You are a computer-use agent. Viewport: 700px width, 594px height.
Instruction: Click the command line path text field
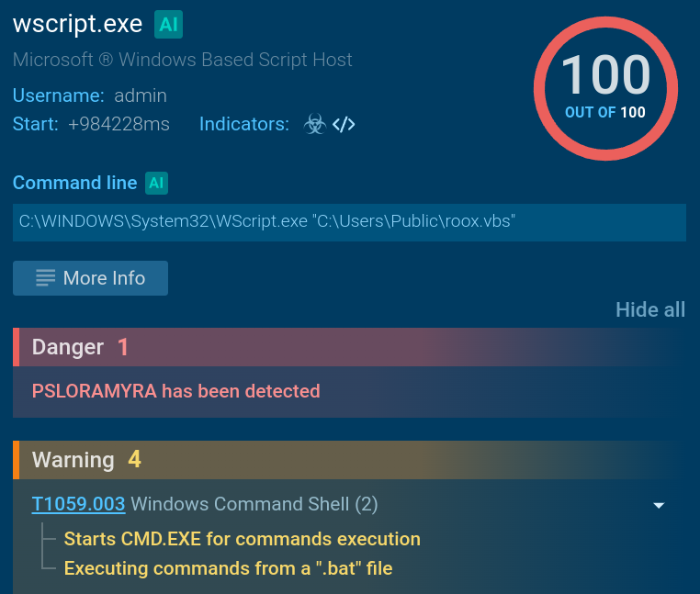349,222
